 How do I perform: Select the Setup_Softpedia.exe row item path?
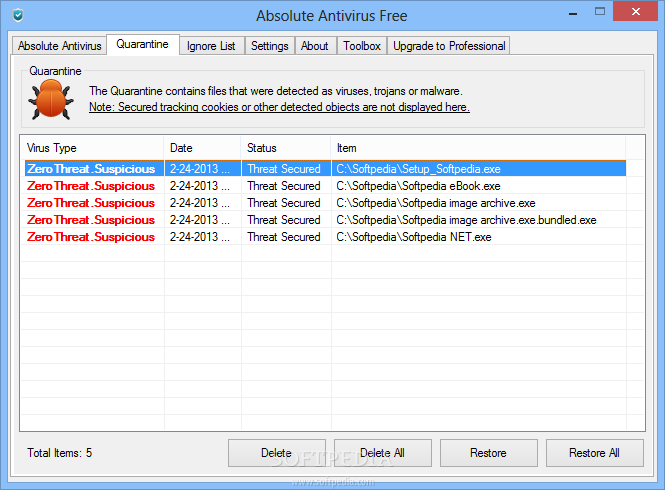[x=418, y=169]
